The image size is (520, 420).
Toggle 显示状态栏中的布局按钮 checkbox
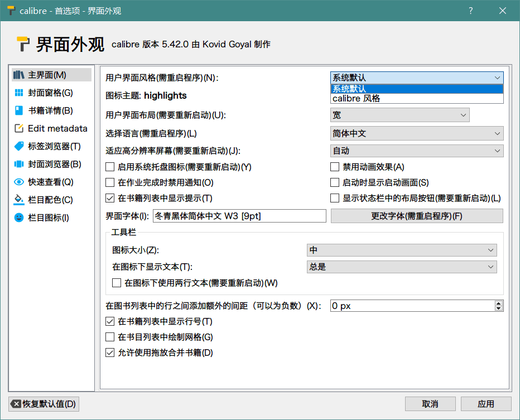335,198
